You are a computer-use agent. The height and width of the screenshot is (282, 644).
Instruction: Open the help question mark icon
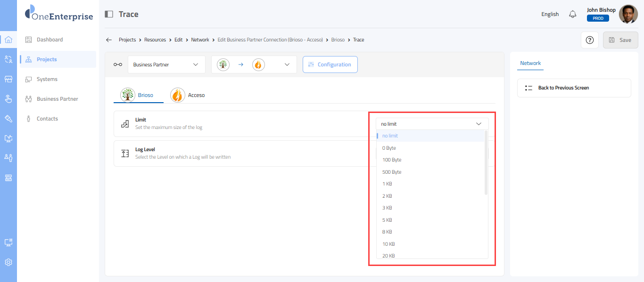point(589,40)
